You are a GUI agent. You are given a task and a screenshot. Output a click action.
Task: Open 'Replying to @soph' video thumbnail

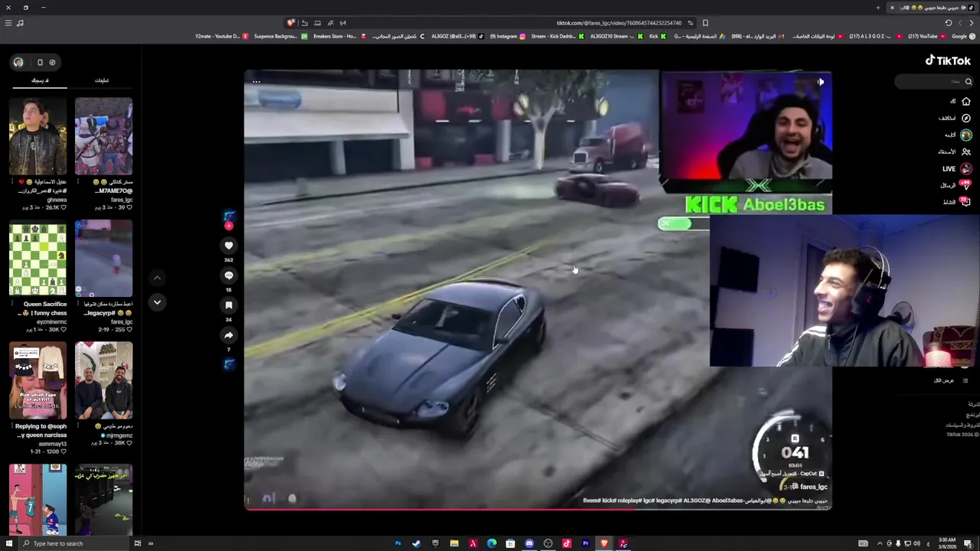(38, 380)
